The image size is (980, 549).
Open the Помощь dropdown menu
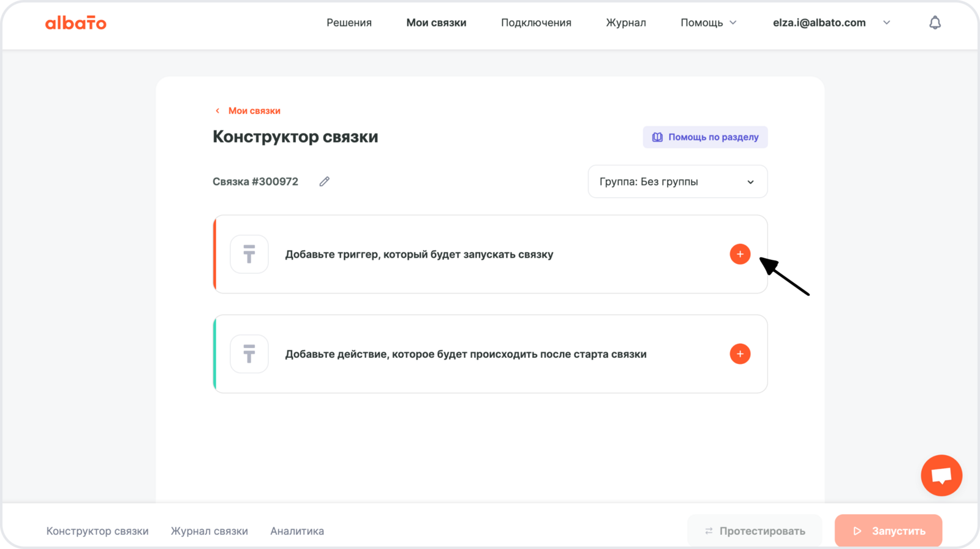708,23
